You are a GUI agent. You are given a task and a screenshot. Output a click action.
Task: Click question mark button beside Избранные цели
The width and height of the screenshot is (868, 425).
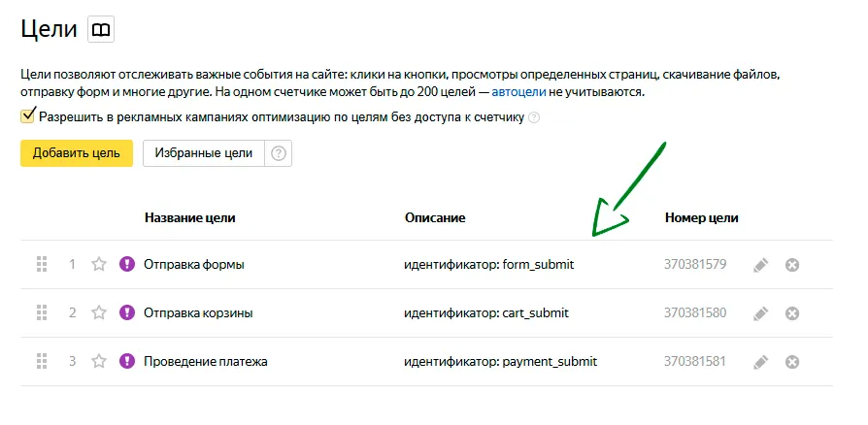tap(279, 153)
